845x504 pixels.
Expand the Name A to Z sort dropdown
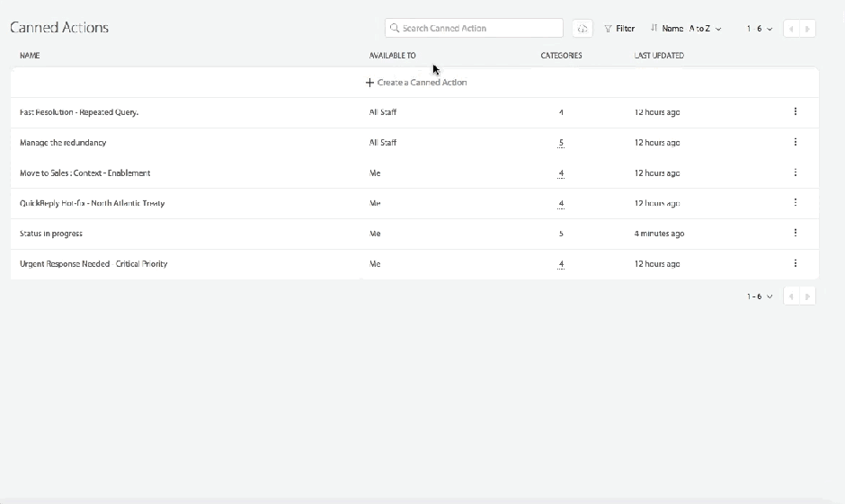pyautogui.click(x=686, y=29)
